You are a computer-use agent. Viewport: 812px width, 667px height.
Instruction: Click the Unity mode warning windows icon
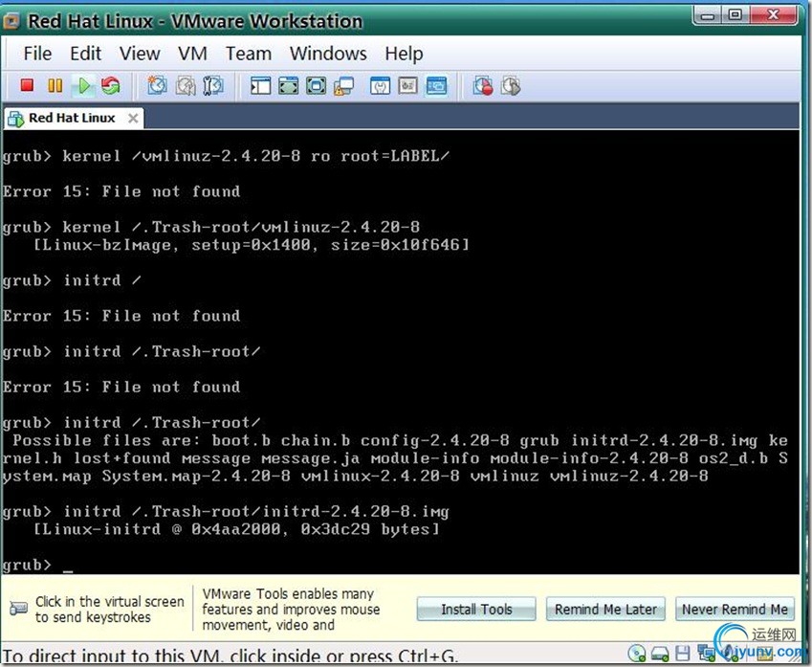tap(344, 86)
